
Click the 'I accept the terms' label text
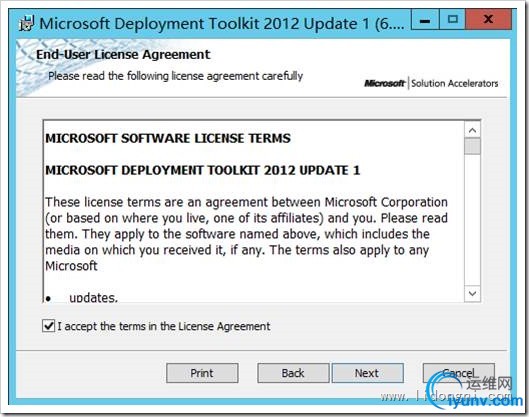164,326
